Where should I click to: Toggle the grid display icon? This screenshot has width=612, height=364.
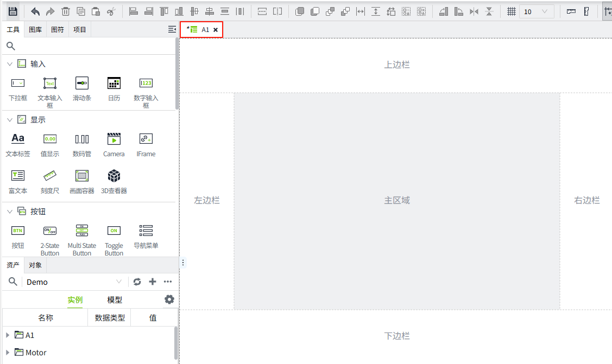[x=511, y=11]
